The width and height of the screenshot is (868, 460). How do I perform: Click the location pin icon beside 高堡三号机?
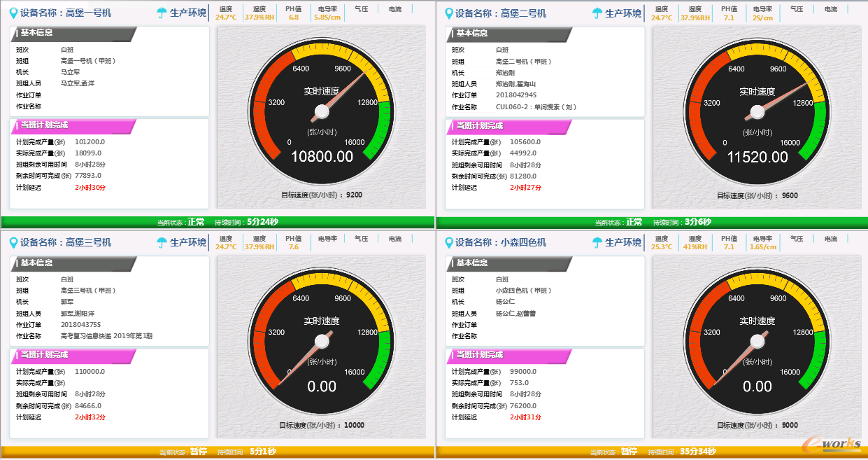pos(13,242)
